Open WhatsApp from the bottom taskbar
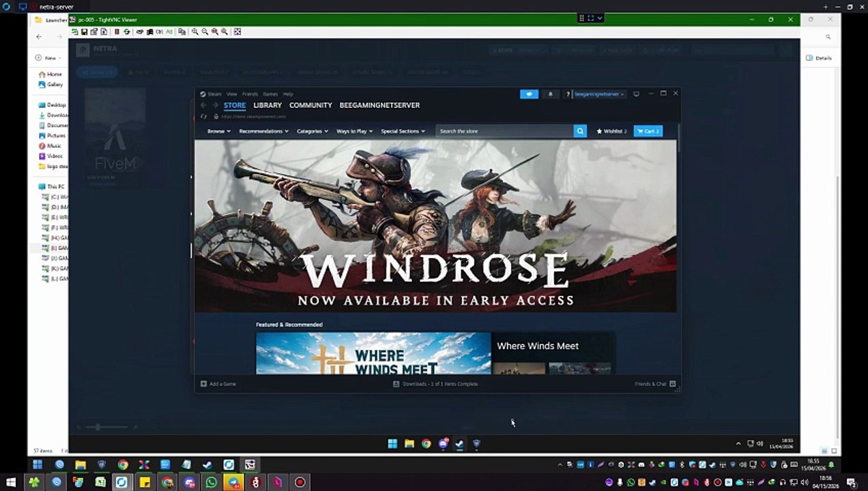The image size is (868, 491). 211,482
